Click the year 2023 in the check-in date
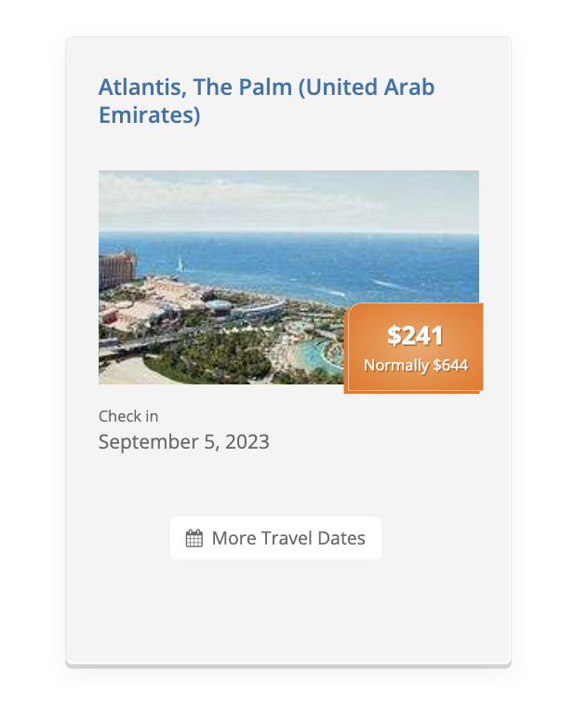This screenshot has height=713, width=588. [x=247, y=442]
